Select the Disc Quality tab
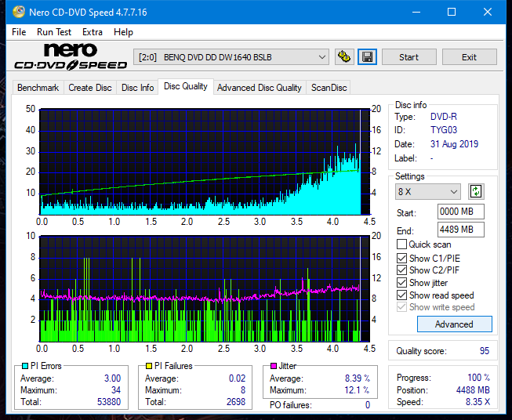This screenshot has width=512, height=420. pos(186,86)
